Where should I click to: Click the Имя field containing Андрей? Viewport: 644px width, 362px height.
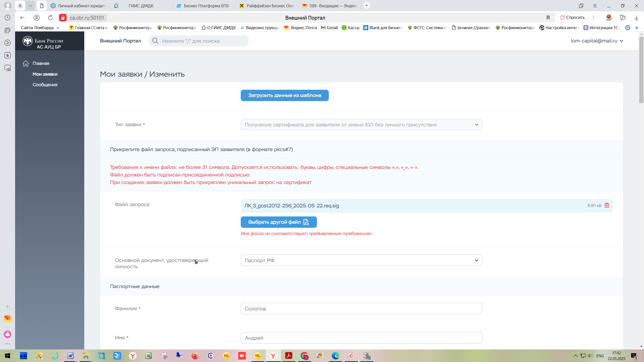point(361,338)
